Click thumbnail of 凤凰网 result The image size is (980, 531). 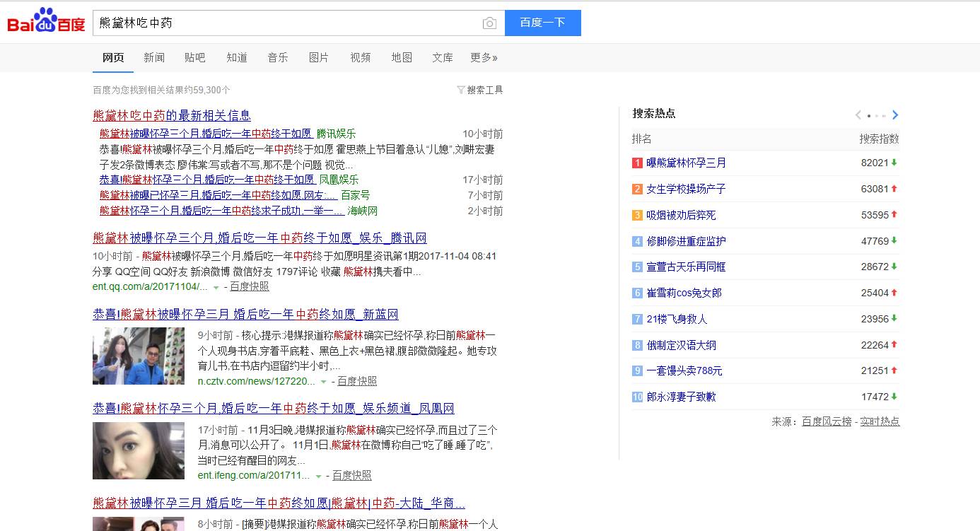click(139, 451)
